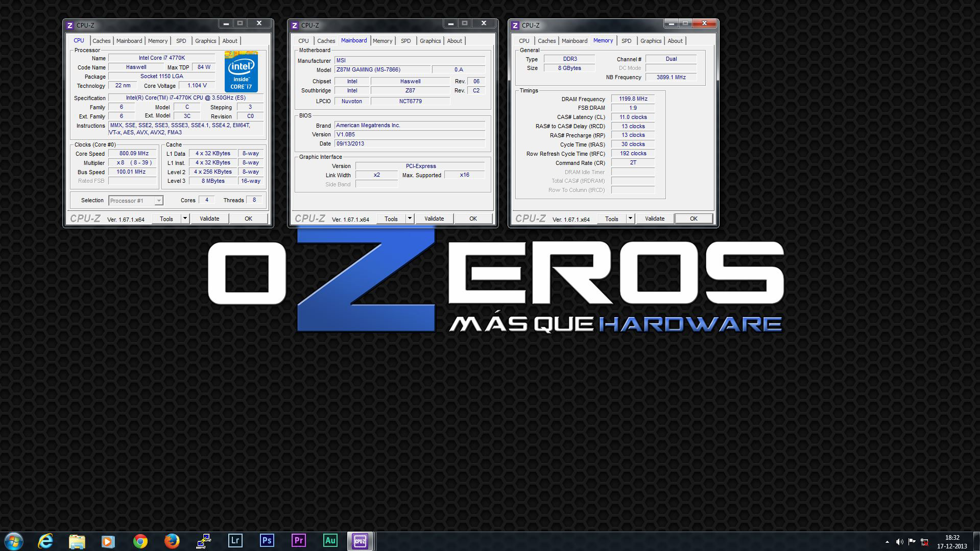Viewport: 980px width, 551px height.
Task: Switch to CPU tab in Mainboard window
Action: [303, 41]
